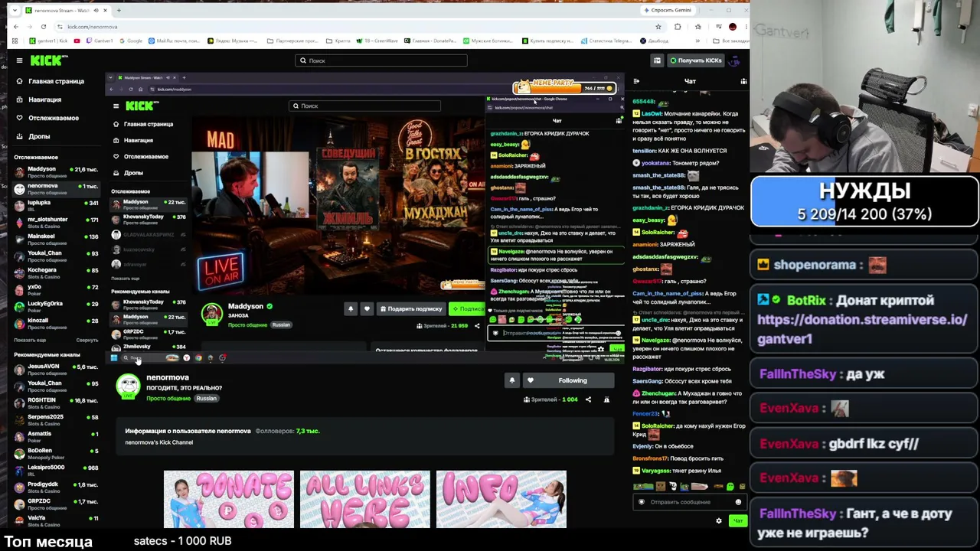The width and height of the screenshot is (980, 551).
Task: Open the INFO panel image
Action: 501,499
